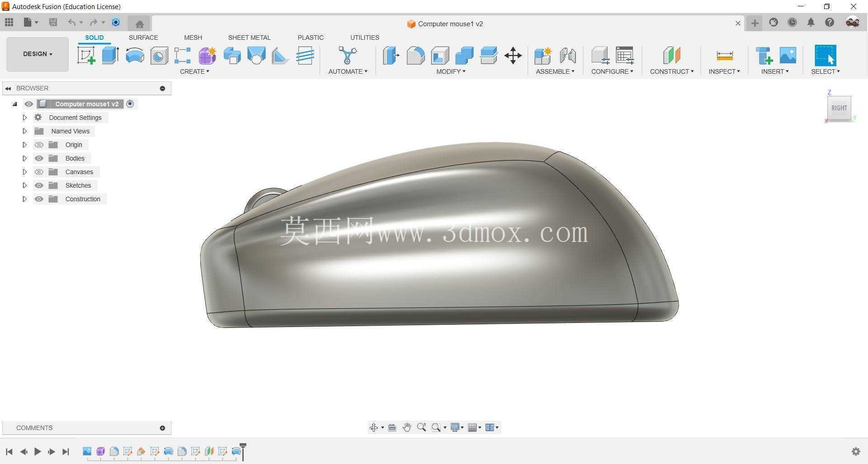Image resolution: width=868 pixels, height=464 pixels.
Task: Switch to the SHEET METAL tab
Action: pos(249,38)
